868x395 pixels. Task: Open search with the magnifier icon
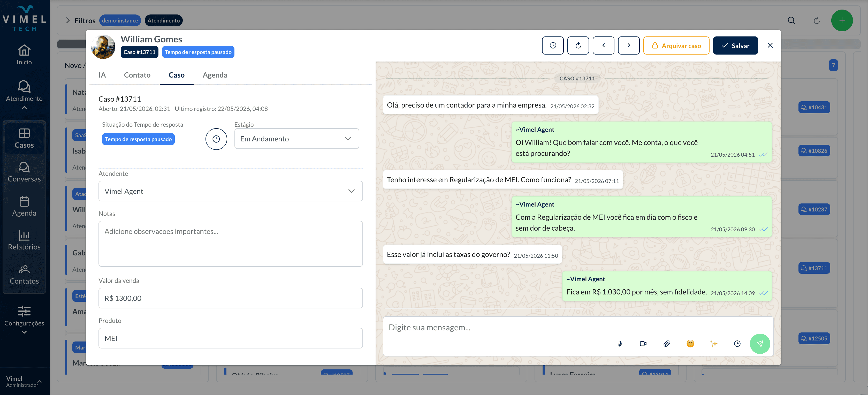pos(791,21)
